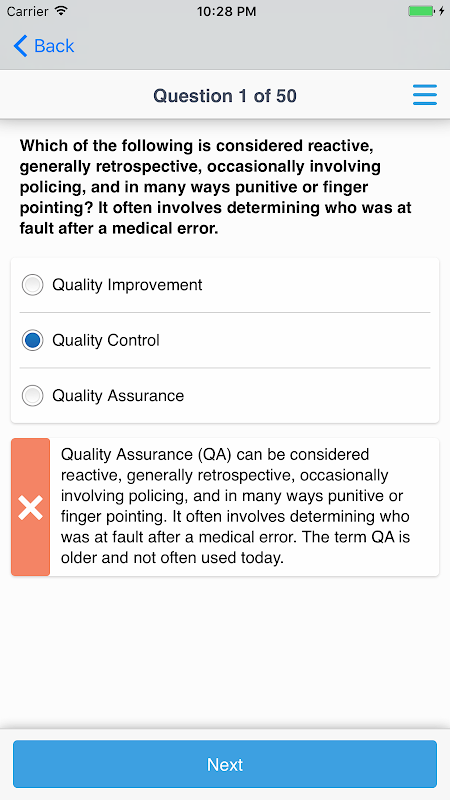
Task: Tap the Carrier label in status bar
Action: pyautogui.click(x=29, y=11)
